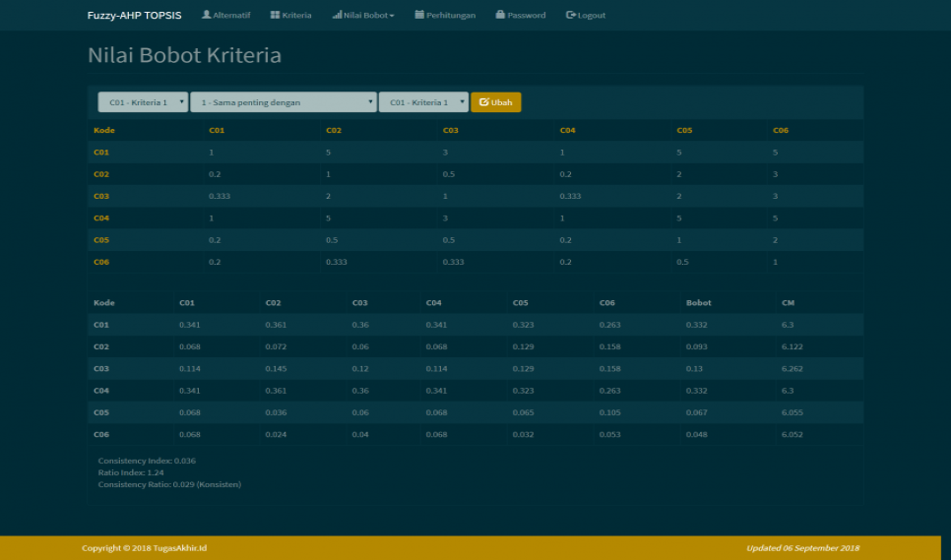
Task: Click value 0.024 in normalized row C06
Action: [x=276, y=435]
